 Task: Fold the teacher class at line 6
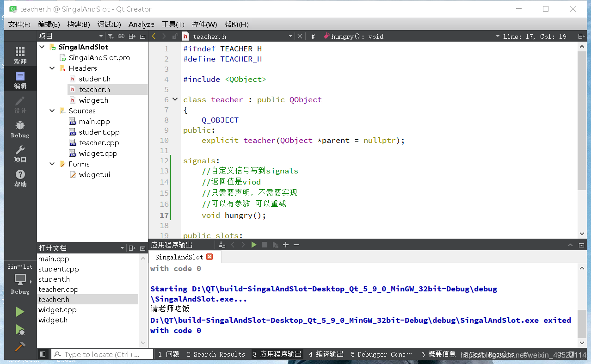click(175, 99)
